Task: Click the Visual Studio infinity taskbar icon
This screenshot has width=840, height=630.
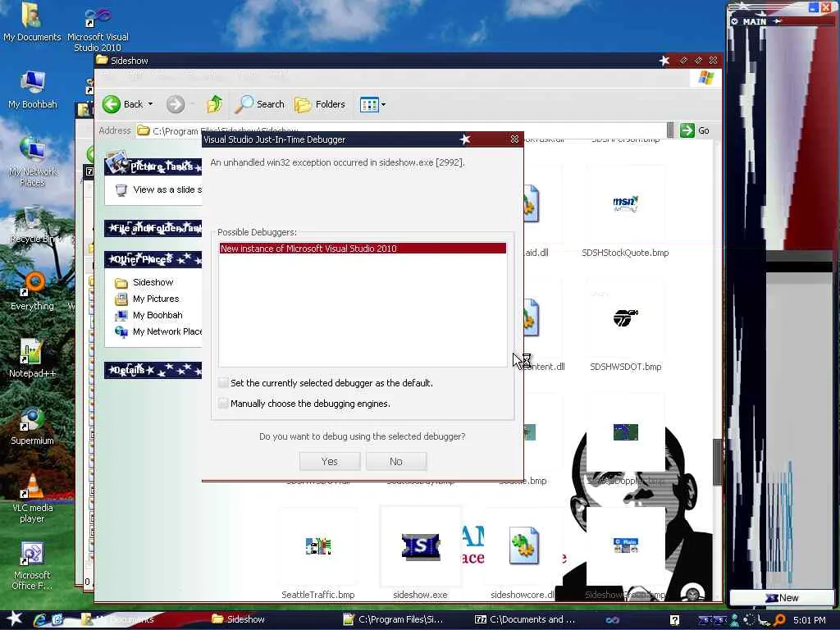Action: click(612, 620)
